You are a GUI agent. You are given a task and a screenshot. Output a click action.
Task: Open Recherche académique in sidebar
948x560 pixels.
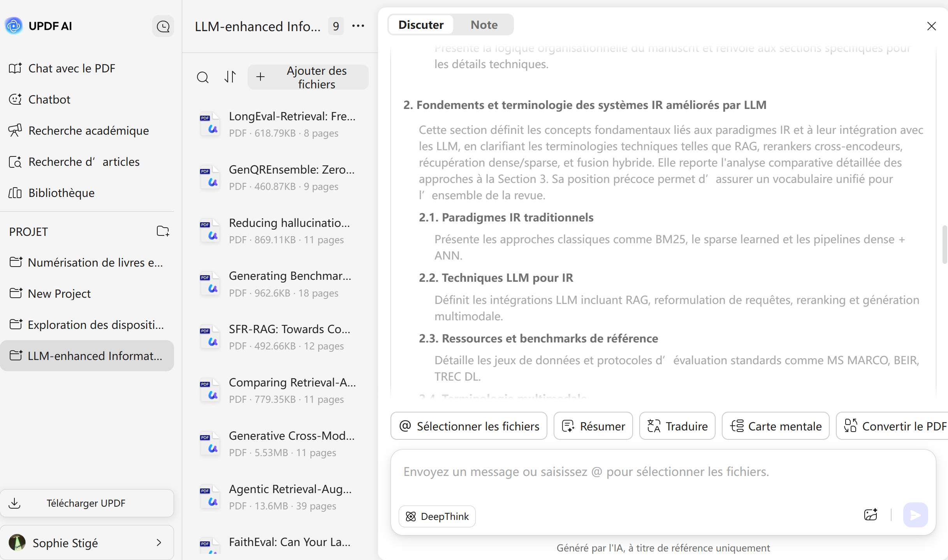tap(88, 130)
